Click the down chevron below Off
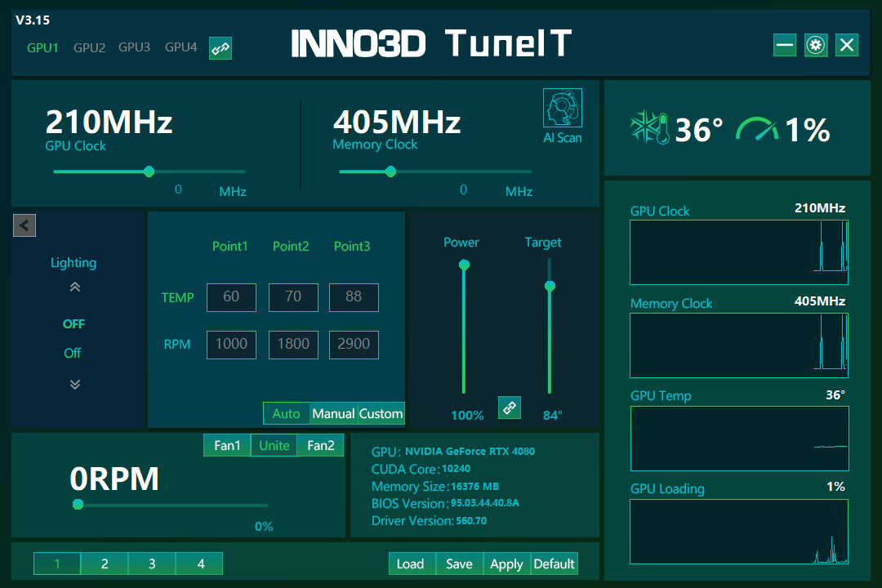 73,384
